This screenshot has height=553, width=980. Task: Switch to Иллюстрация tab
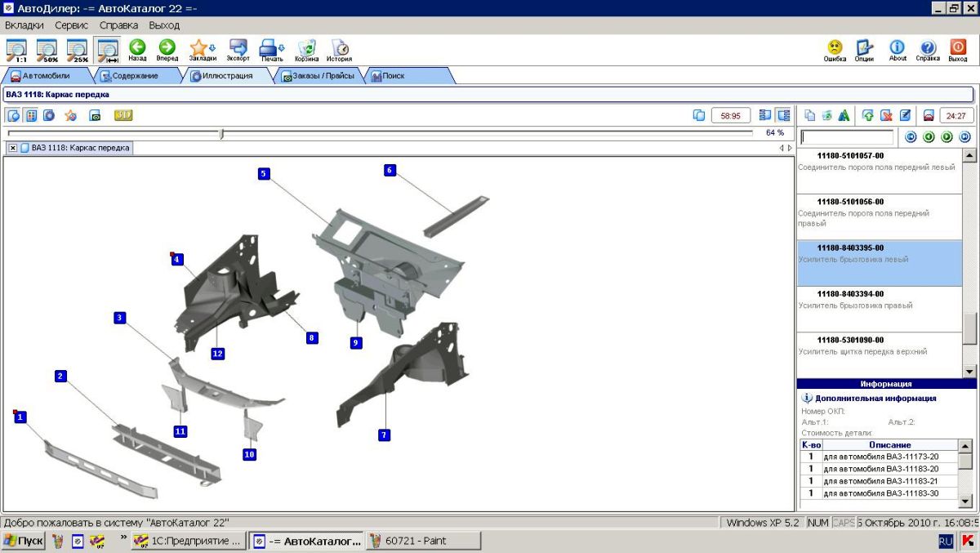click(227, 76)
